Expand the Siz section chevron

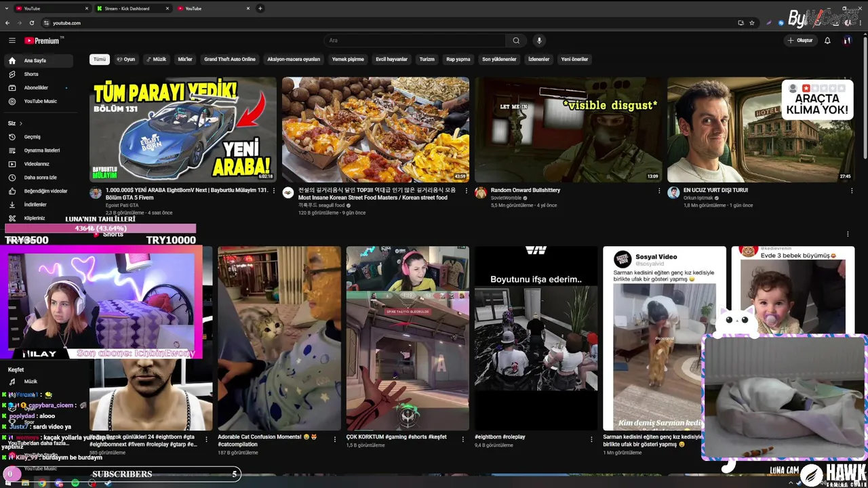click(21, 123)
